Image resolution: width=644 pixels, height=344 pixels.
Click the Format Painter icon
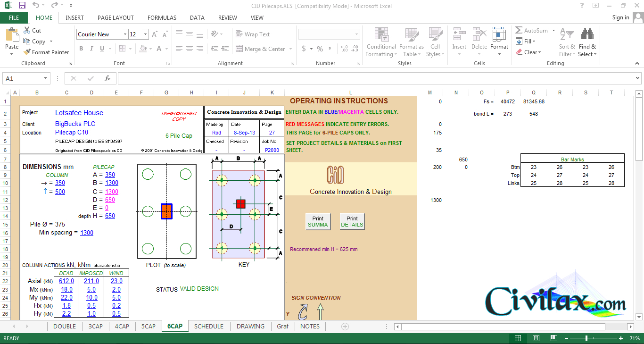(x=27, y=52)
